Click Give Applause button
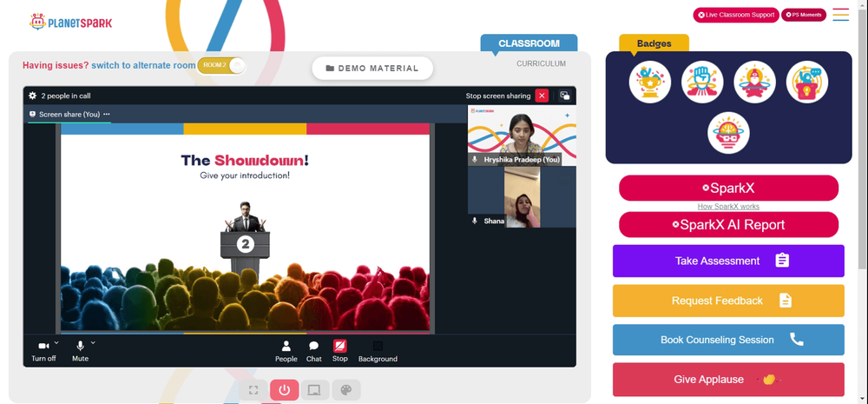The height and width of the screenshot is (404, 868). tap(728, 380)
